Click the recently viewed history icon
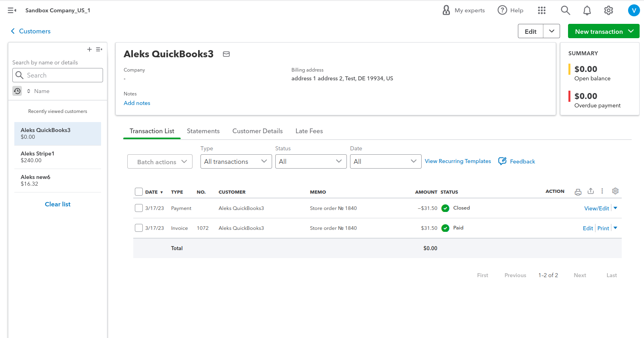This screenshot has width=644, height=338. [x=17, y=91]
